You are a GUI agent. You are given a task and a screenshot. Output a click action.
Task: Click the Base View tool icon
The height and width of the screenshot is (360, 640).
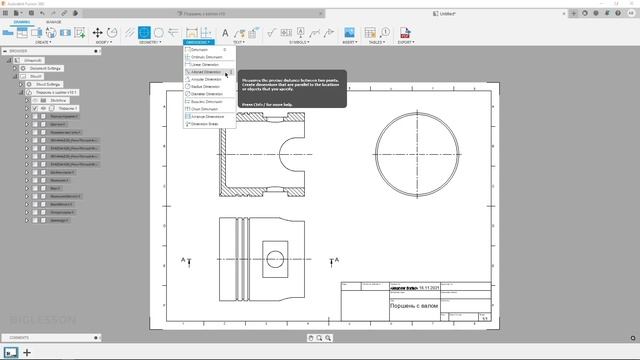point(8,33)
